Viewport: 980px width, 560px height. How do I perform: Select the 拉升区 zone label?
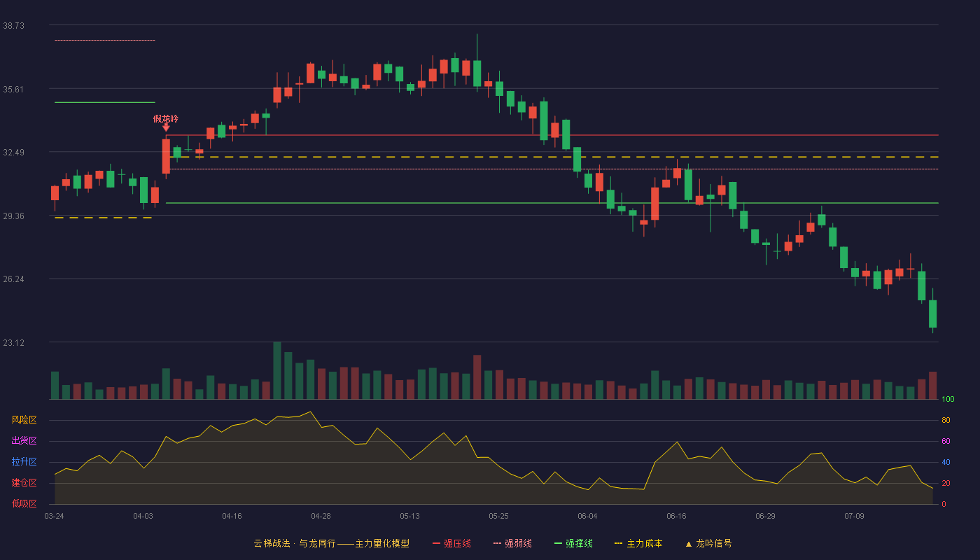(x=24, y=462)
